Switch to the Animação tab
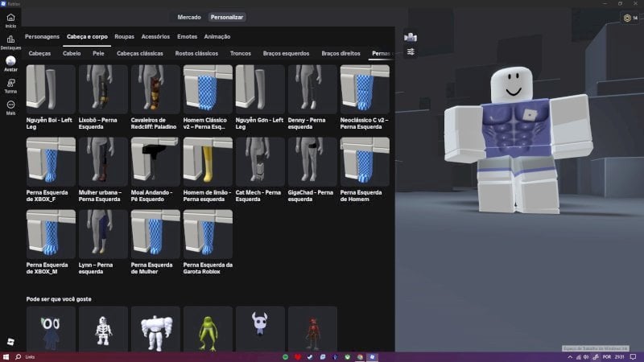This screenshot has height=362, width=644. click(217, 36)
